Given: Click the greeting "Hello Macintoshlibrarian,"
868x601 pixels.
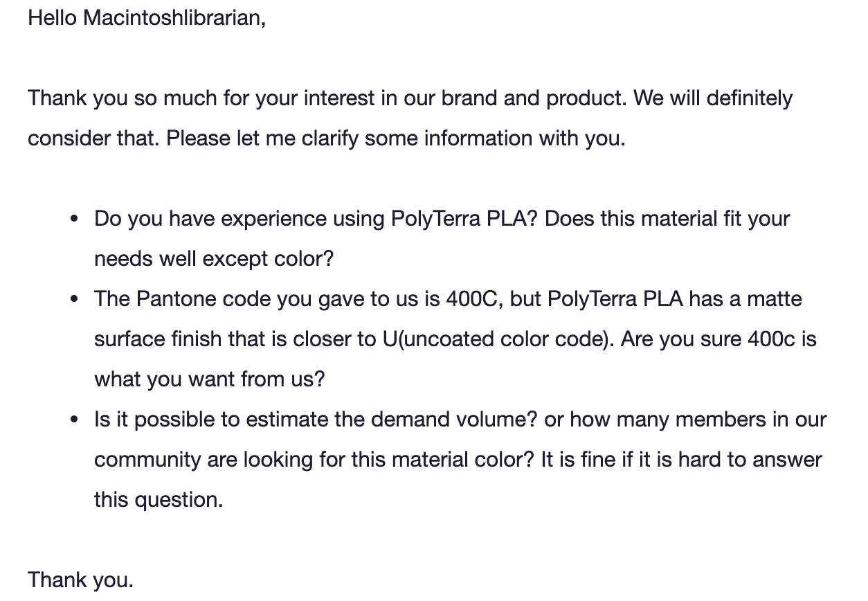Looking at the screenshot, I should [x=146, y=18].
